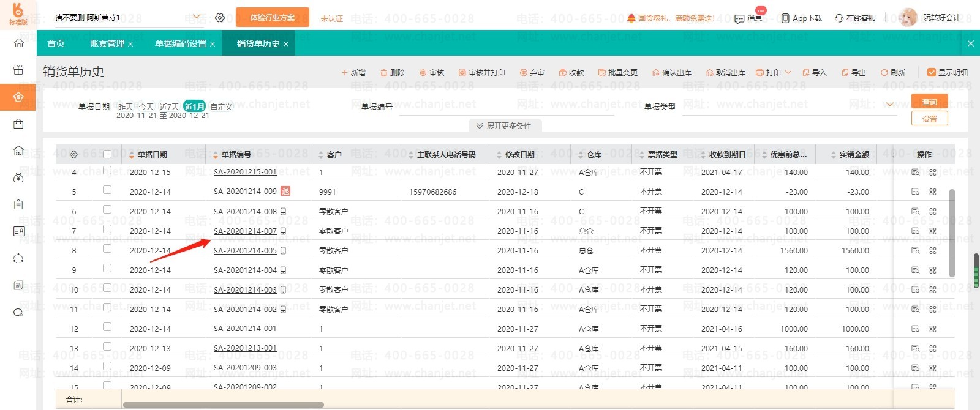Switch to the 账套管理 tab
980x410 pixels.
click(x=107, y=43)
